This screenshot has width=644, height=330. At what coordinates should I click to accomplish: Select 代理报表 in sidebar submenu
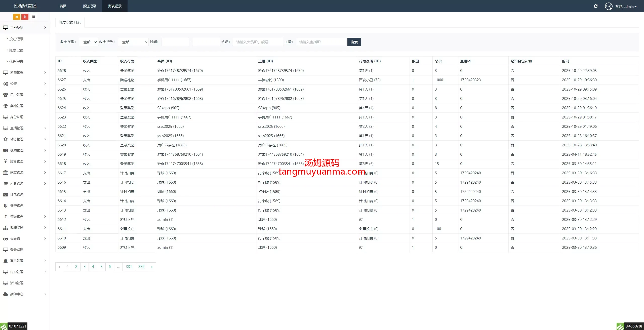click(16, 62)
